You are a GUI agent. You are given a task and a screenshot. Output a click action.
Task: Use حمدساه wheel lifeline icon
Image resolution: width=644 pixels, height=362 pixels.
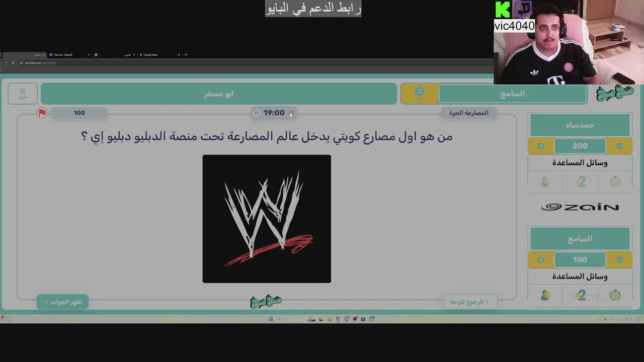615,182
